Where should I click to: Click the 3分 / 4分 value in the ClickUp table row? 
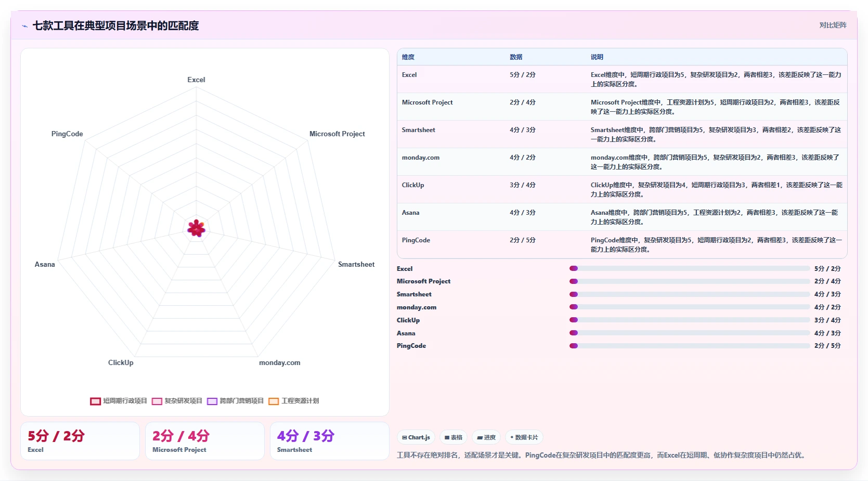coord(523,185)
